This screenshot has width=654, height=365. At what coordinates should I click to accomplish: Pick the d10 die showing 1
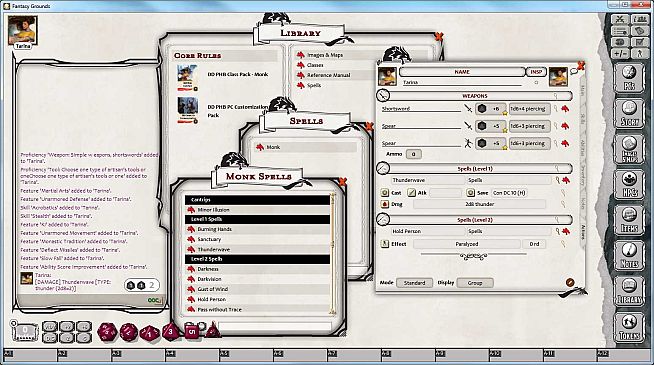click(x=149, y=333)
